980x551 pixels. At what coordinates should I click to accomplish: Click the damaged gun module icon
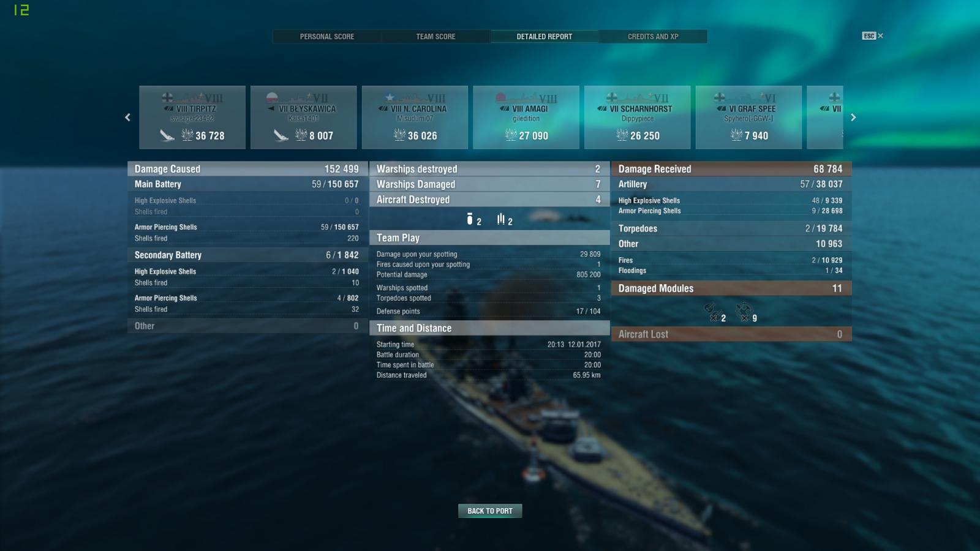pos(711,312)
